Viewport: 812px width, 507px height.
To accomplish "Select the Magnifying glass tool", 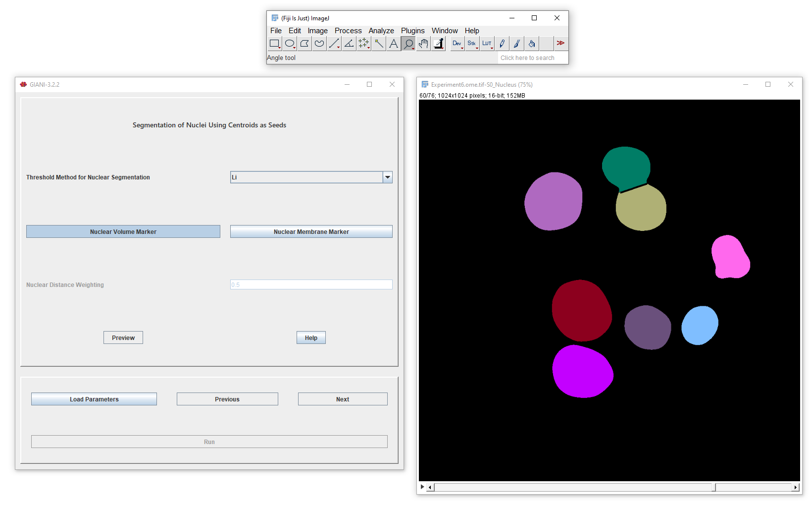I will [x=408, y=44].
